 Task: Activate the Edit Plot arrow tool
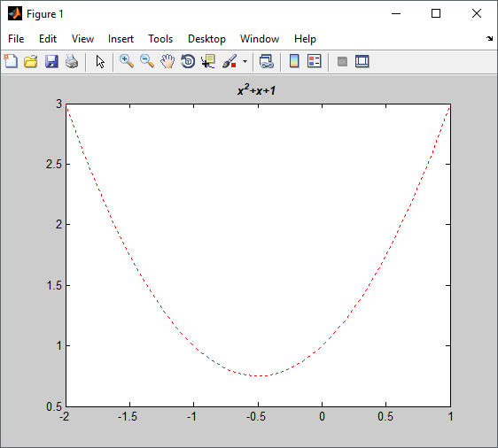(100, 62)
